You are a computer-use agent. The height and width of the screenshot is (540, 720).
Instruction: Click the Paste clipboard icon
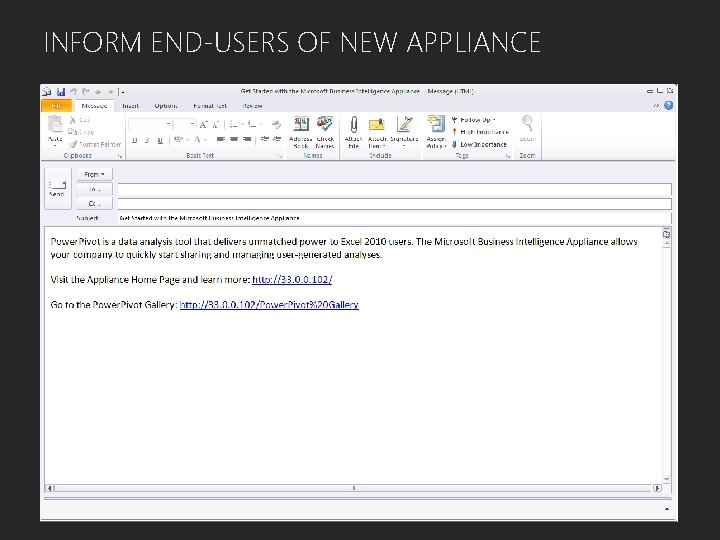coord(55,124)
